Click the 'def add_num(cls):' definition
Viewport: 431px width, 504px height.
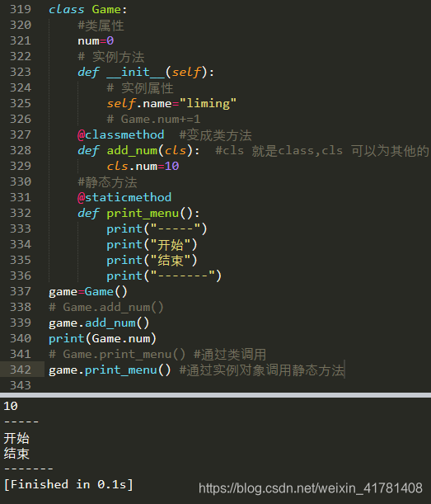pyautogui.click(x=138, y=150)
